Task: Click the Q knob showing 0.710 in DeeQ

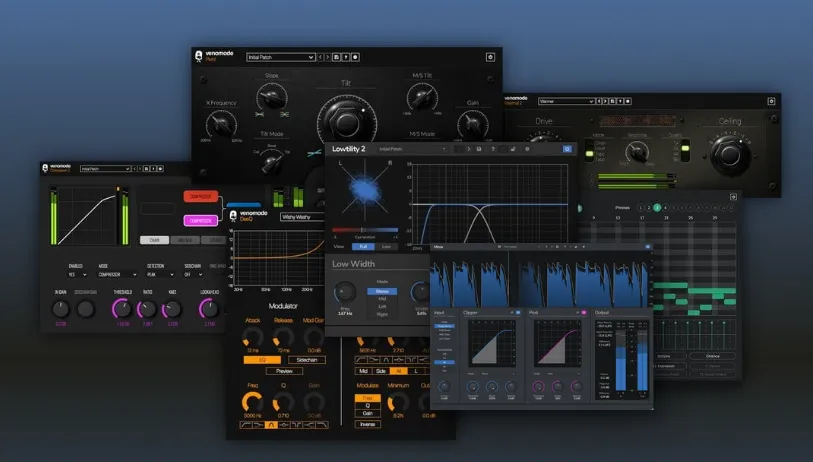Action: coord(284,402)
